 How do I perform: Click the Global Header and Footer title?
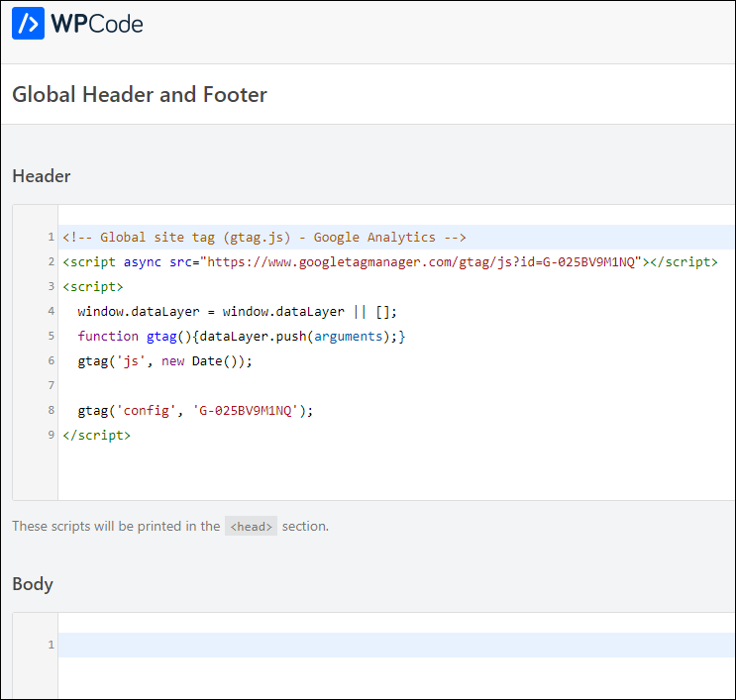[x=140, y=94]
